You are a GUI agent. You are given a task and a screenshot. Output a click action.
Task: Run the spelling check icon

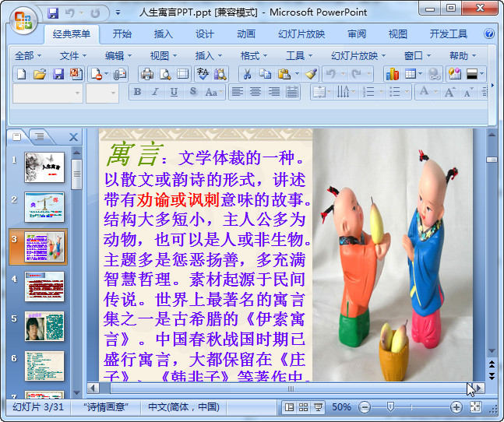203,74
